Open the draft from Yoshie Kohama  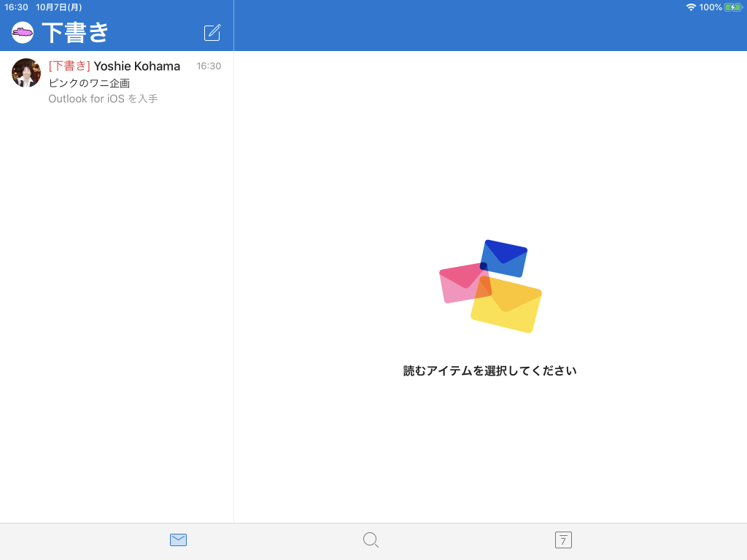[117, 82]
